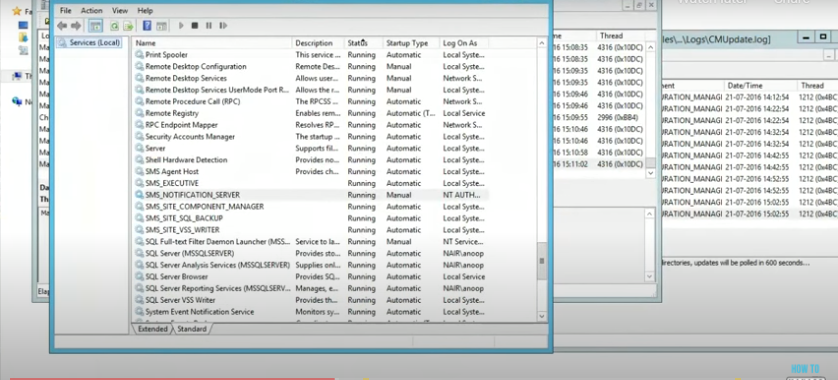The height and width of the screenshot is (380, 838).
Task: Click the Pause Service icon
Action: click(209, 26)
